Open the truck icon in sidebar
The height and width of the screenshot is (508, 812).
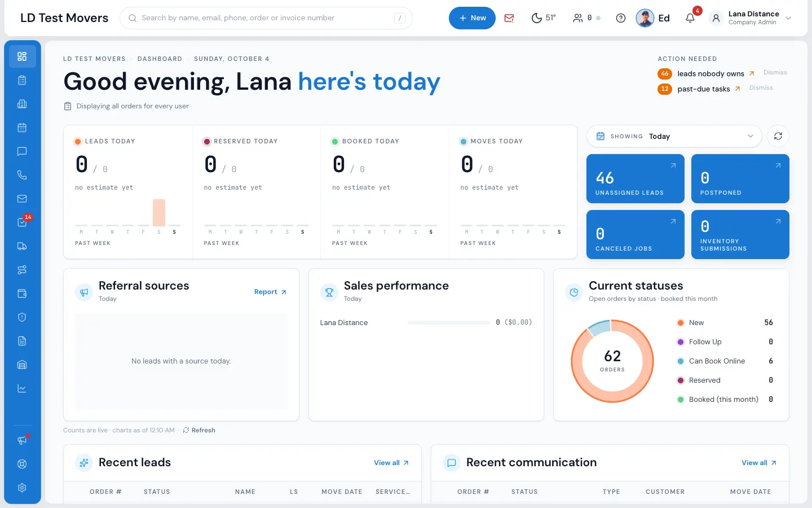pyautogui.click(x=22, y=246)
